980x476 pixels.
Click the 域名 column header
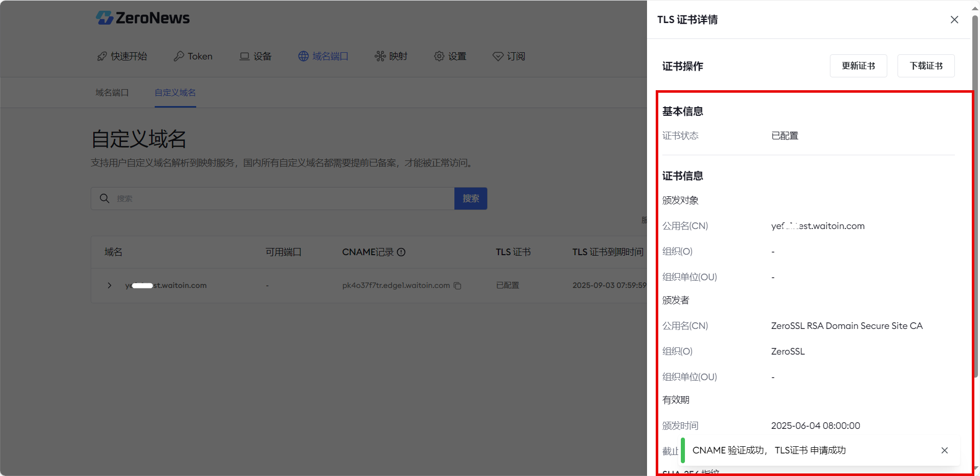(113, 252)
